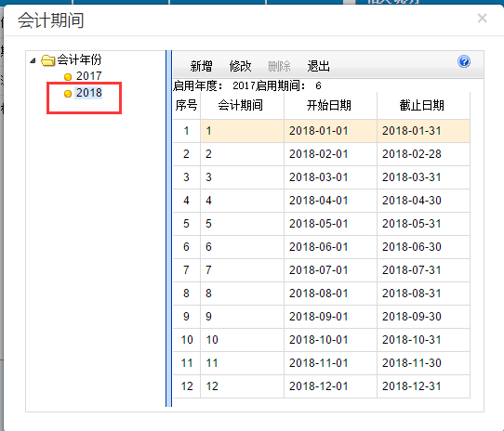The image size is (504, 431).
Task: Click the vertical blue splitter bar
Action: click(x=168, y=229)
